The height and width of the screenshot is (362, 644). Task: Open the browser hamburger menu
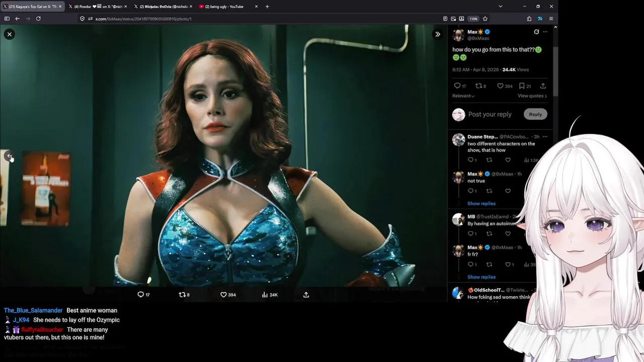pyautogui.click(x=551, y=19)
